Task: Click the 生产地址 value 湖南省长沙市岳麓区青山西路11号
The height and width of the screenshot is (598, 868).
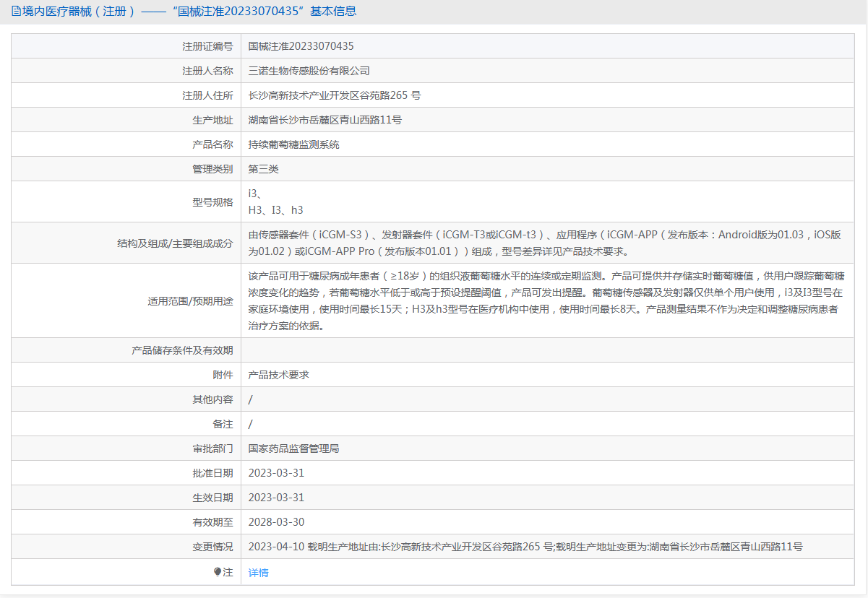Action: (x=325, y=120)
